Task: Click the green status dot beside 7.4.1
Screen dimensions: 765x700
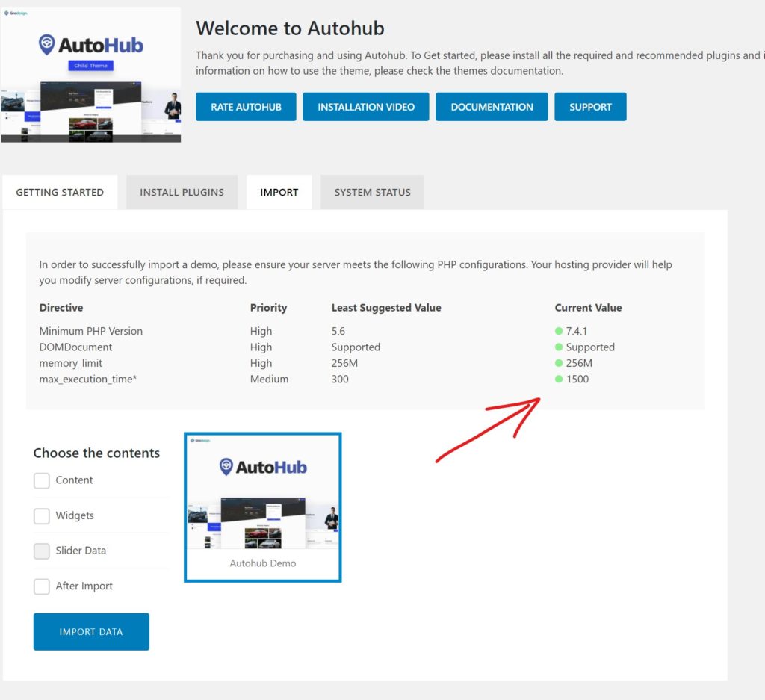Action: [x=559, y=331]
